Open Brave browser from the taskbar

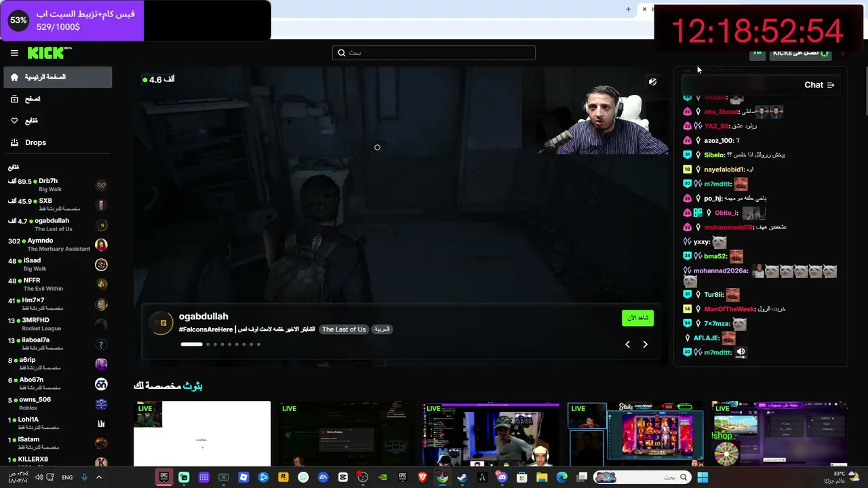422,477
